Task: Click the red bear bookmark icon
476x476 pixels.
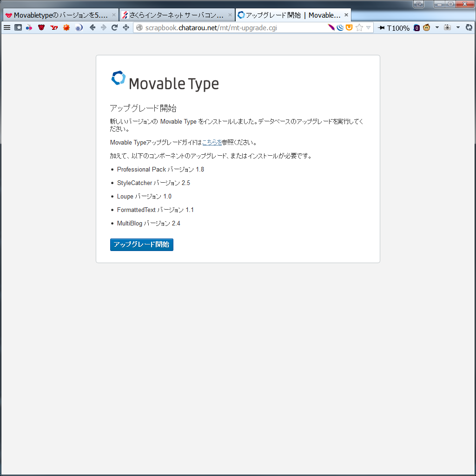Action: (41, 27)
